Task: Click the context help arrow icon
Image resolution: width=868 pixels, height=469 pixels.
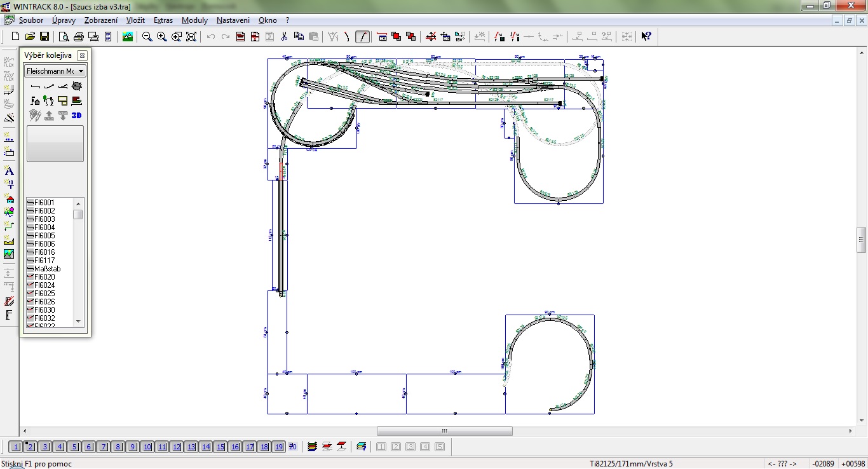Action: [646, 37]
